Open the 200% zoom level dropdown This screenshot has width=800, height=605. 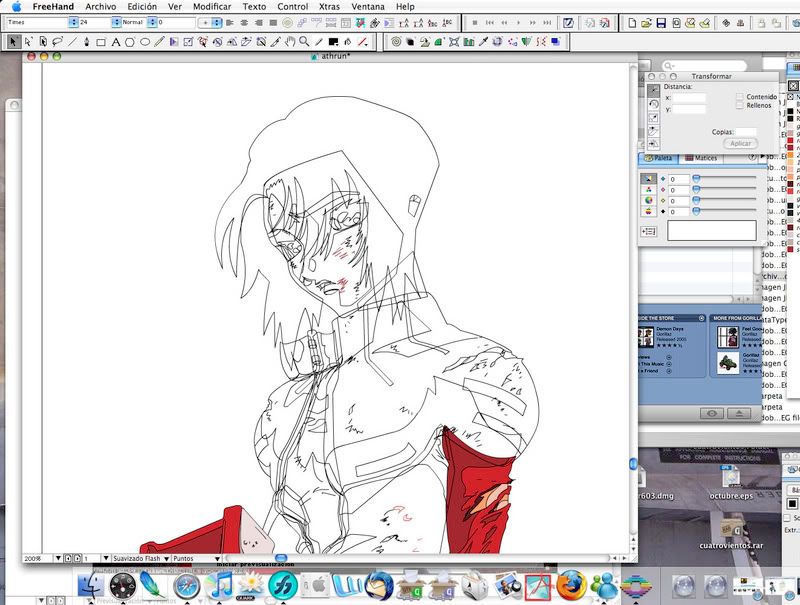point(58,559)
